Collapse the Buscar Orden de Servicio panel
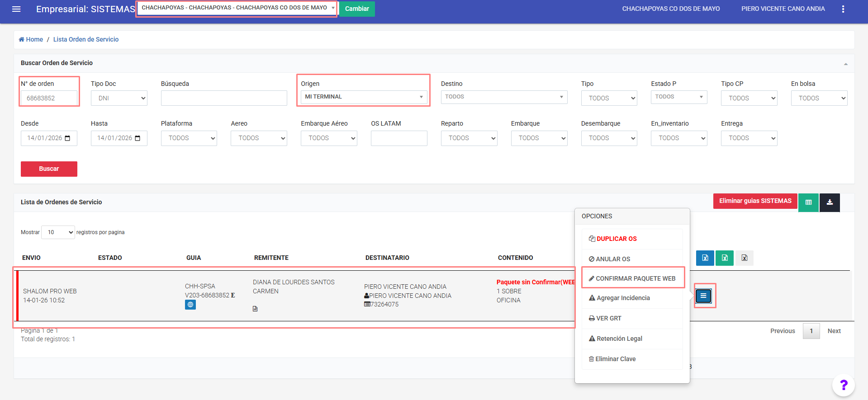The width and height of the screenshot is (868, 400). (x=845, y=64)
